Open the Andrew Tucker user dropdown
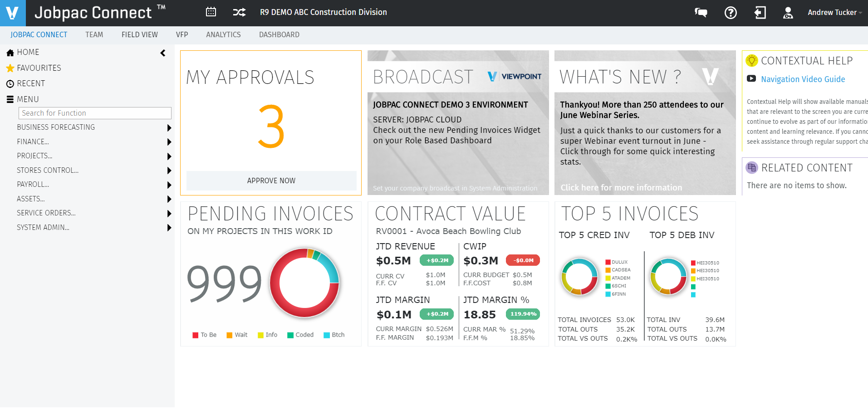The height and width of the screenshot is (410, 868). tap(834, 12)
